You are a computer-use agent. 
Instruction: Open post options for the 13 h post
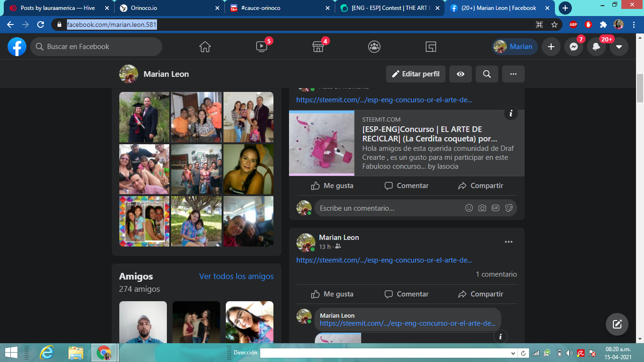click(509, 242)
